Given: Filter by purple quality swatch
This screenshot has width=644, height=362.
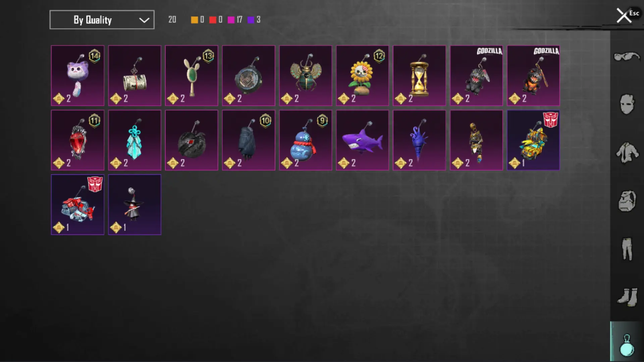Looking at the screenshot, I should pos(251,20).
